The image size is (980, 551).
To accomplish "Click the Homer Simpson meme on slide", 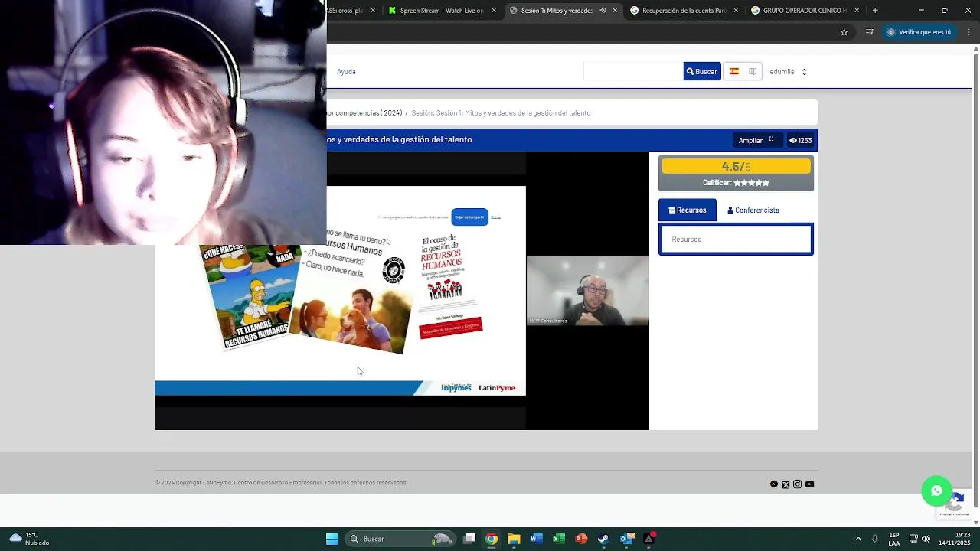I will 249,297.
